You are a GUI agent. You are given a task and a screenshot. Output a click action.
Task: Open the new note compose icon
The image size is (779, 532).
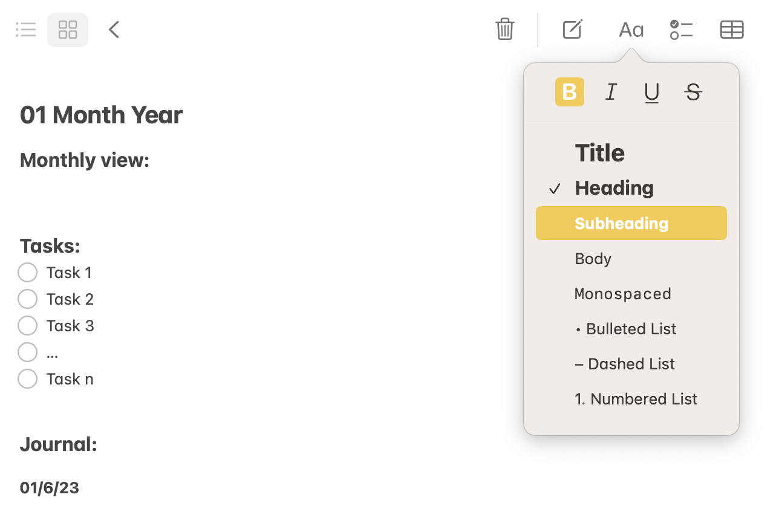click(571, 29)
